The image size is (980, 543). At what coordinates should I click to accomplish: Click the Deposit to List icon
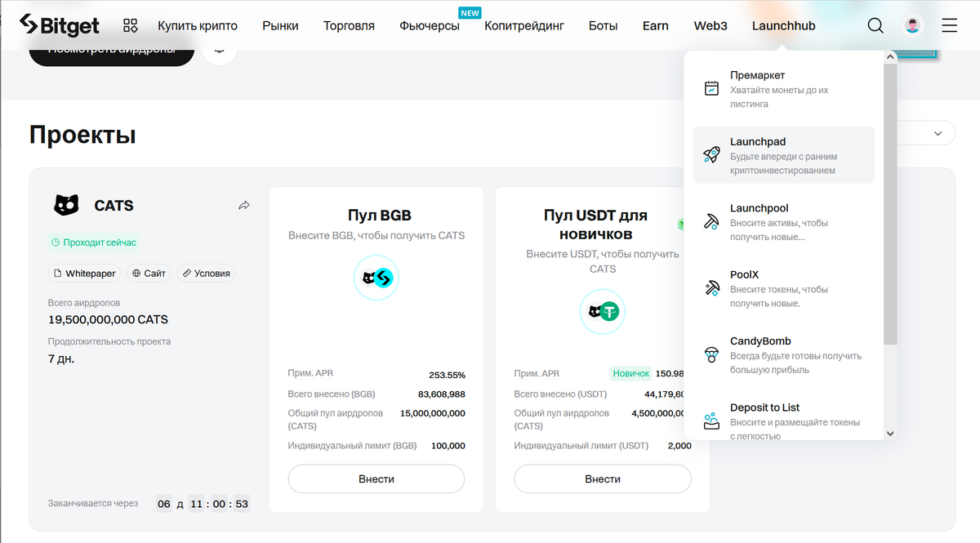pyautogui.click(x=712, y=421)
